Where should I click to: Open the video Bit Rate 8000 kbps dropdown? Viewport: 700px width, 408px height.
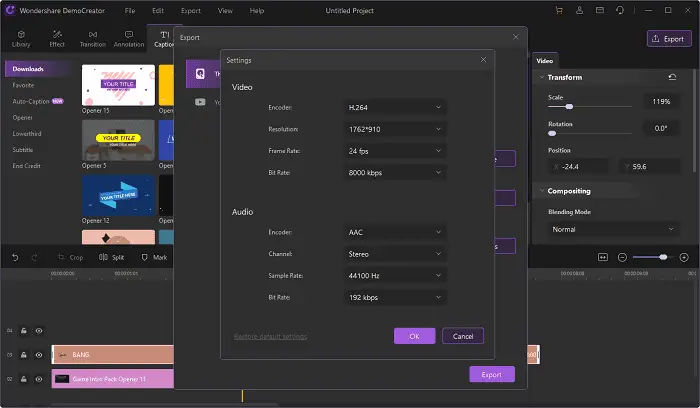[x=395, y=173]
